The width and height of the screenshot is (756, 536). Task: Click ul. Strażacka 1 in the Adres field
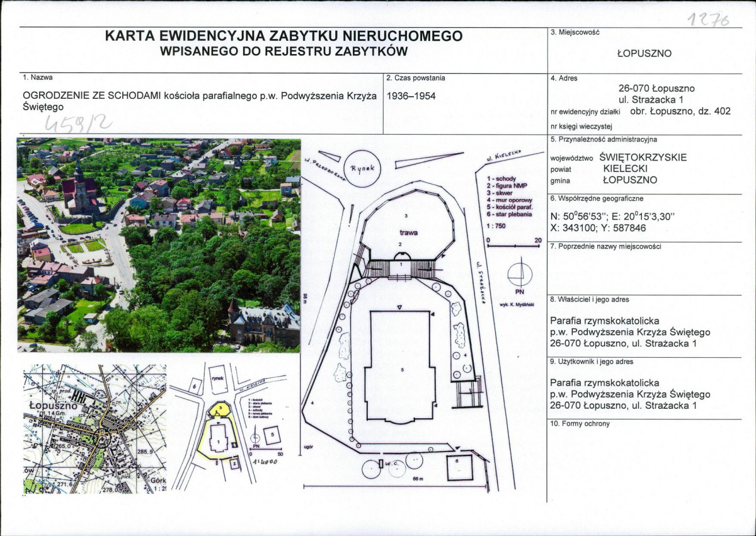point(651,100)
